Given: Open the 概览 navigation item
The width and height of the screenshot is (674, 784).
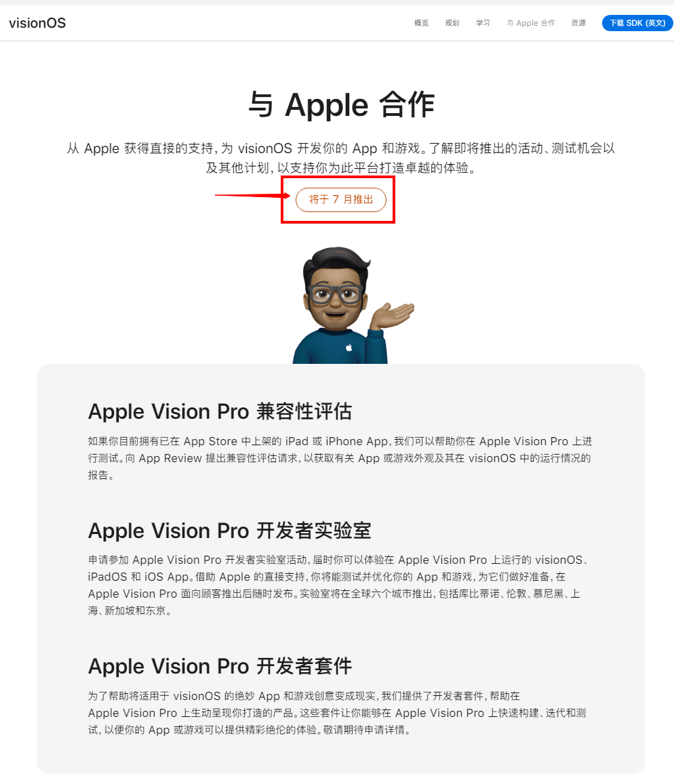Looking at the screenshot, I should (x=421, y=23).
